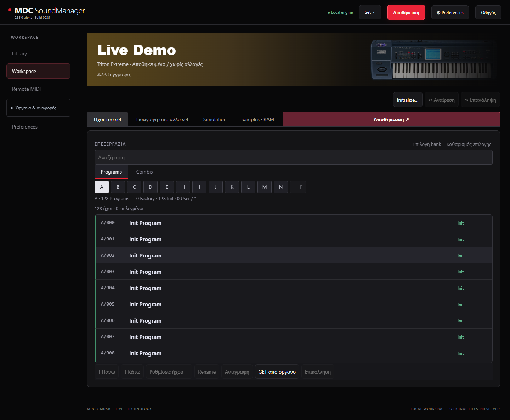Open Remote MIDI section
The height and width of the screenshot is (420, 510).
(x=38, y=89)
